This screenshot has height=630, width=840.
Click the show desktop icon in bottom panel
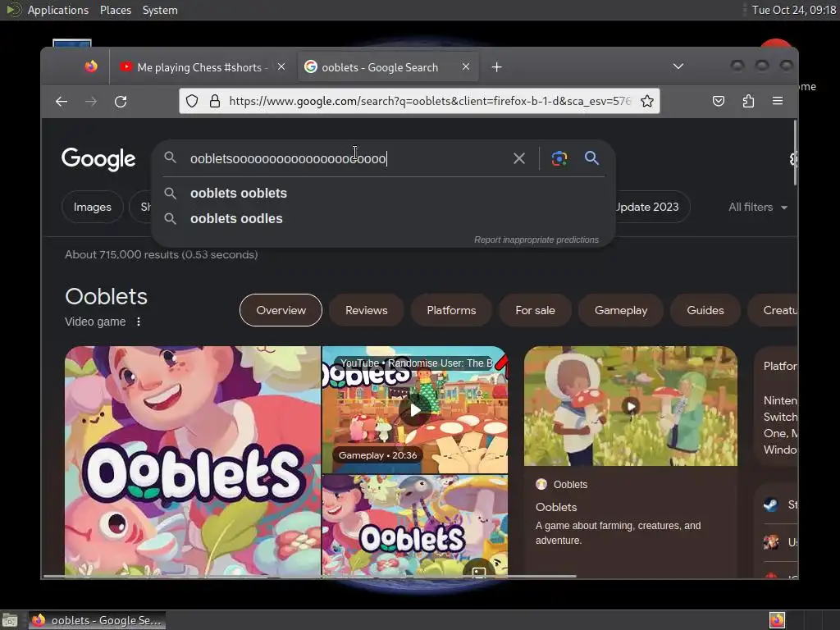pyautogui.click(x=10, y=620)
